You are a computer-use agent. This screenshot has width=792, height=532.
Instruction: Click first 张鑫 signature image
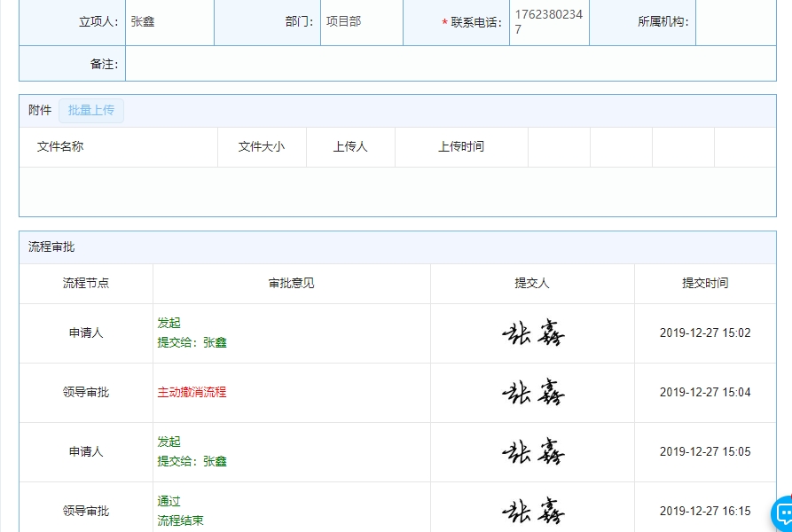click(x=531, y=332)
